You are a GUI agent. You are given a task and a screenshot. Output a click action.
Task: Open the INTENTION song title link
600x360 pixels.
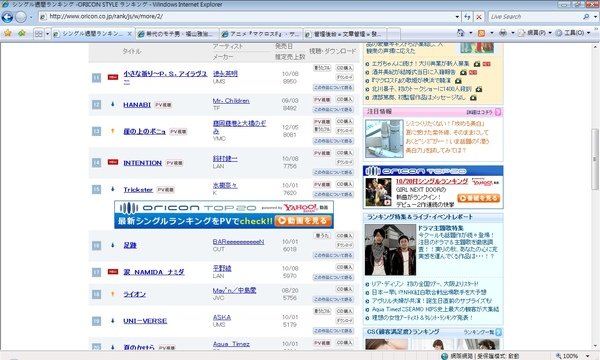[142, 163]
